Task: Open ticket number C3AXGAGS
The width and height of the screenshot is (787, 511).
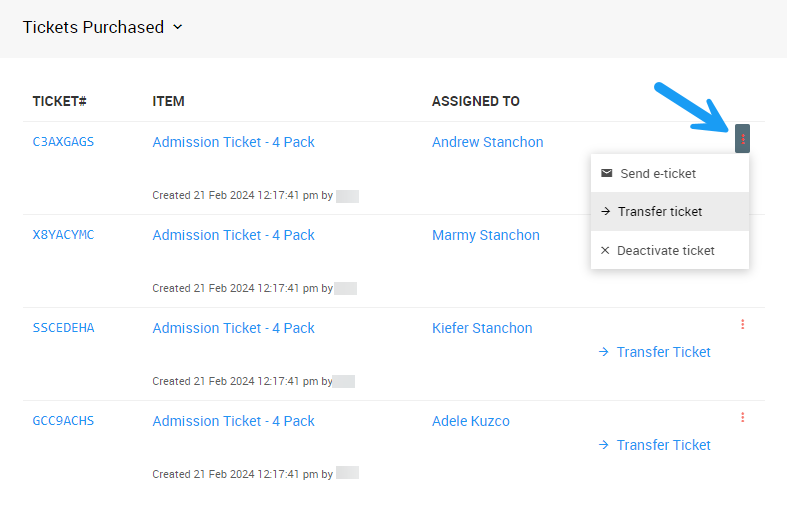Action: 63,142
